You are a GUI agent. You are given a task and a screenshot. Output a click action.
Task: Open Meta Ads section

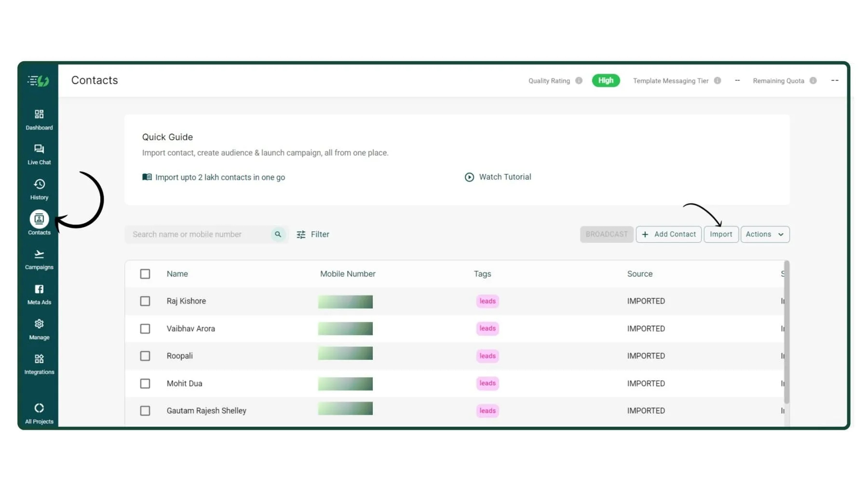click(x=39, y=294)
